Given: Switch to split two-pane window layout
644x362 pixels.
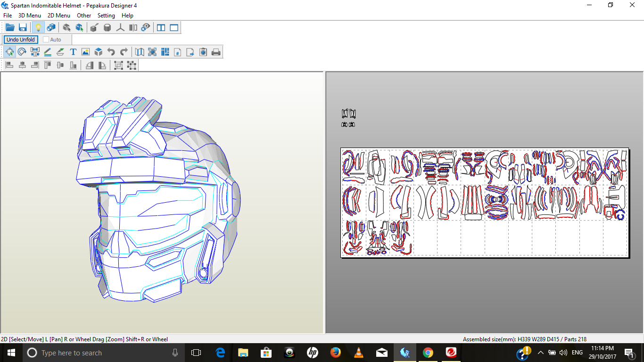Looking at the screenshot, I should click(x=161, y=28).
